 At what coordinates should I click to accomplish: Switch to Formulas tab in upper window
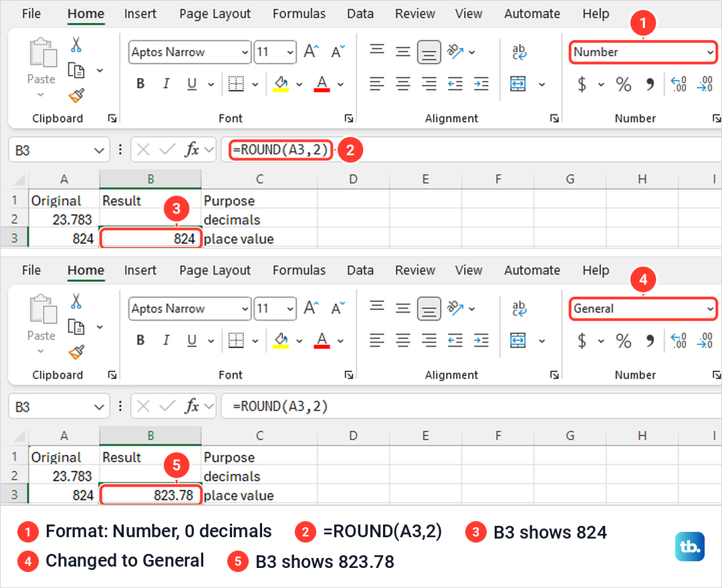point(299,14)
